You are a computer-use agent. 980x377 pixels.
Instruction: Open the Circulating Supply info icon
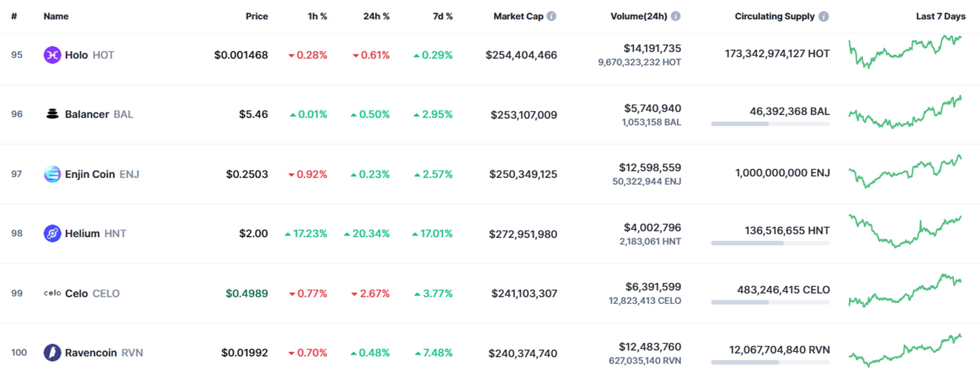tap(824, 16)
